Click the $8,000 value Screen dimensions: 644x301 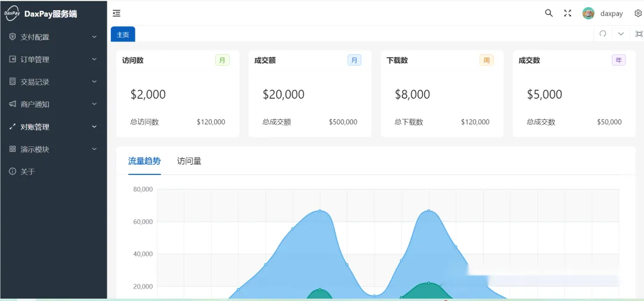(x=413, y=94)
